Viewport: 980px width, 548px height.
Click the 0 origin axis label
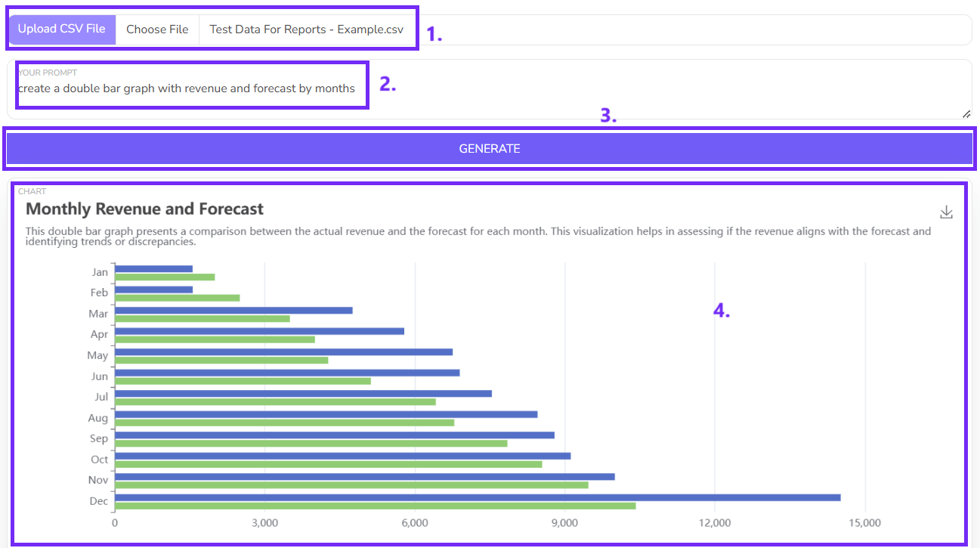click(115, 522)
